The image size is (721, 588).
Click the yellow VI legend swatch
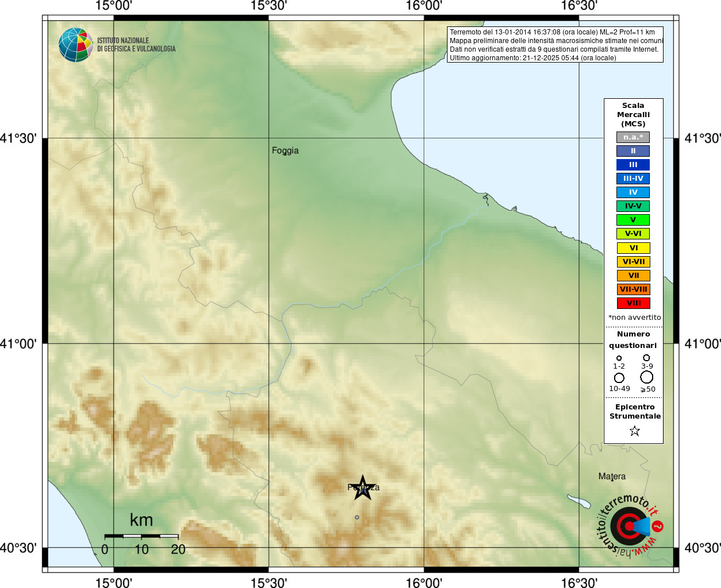[634, 248]
